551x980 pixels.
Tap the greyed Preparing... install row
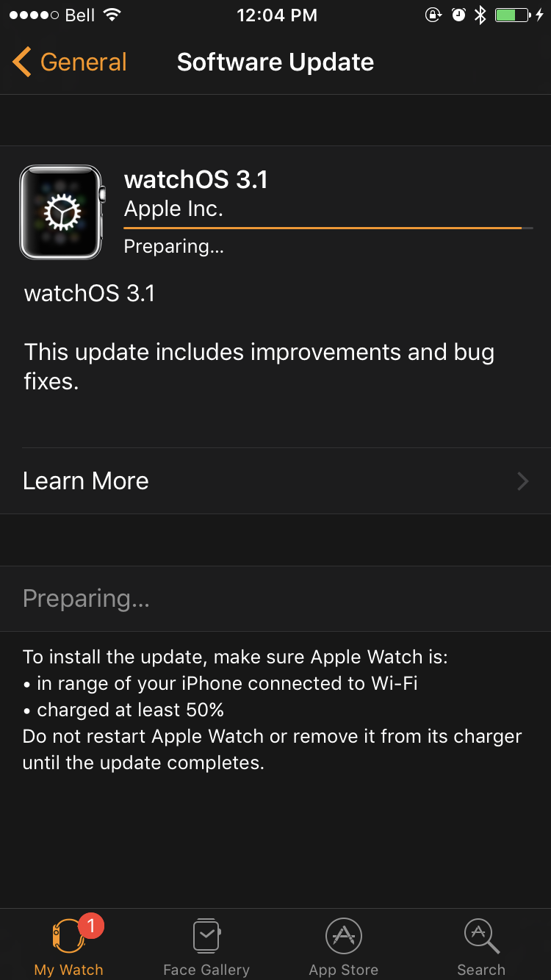click(x=275, y=599)
